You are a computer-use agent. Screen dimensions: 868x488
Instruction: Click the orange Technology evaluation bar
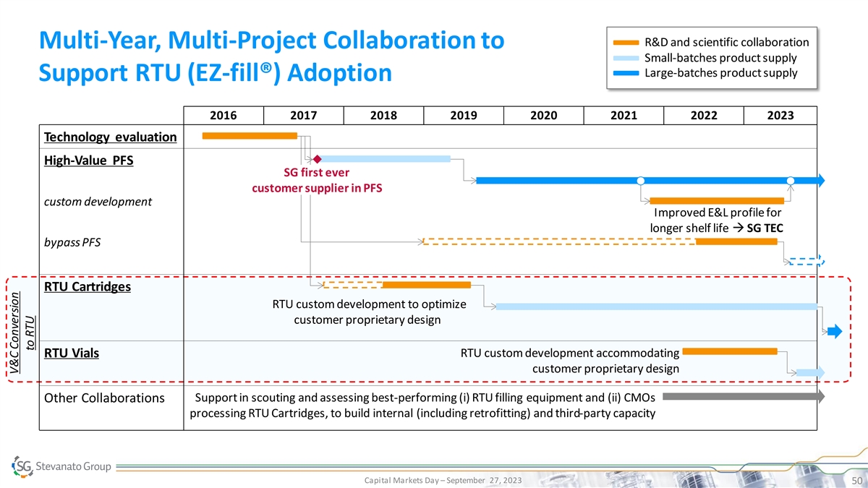point(250,135)
